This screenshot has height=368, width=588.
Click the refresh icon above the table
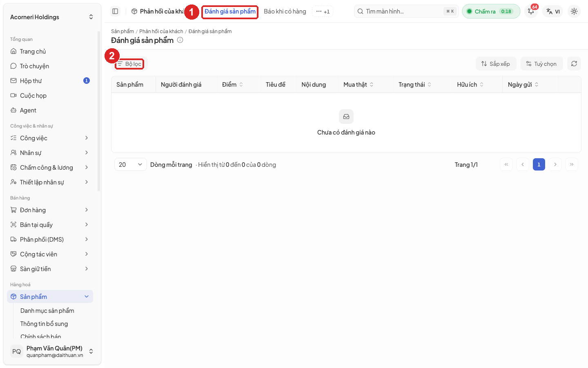pyautogui.click(x=574, y=64)
